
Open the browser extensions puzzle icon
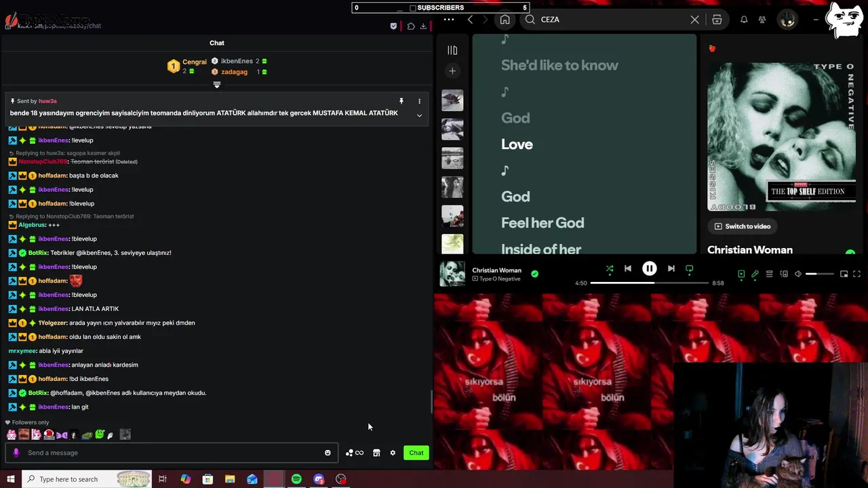(411, 26)
